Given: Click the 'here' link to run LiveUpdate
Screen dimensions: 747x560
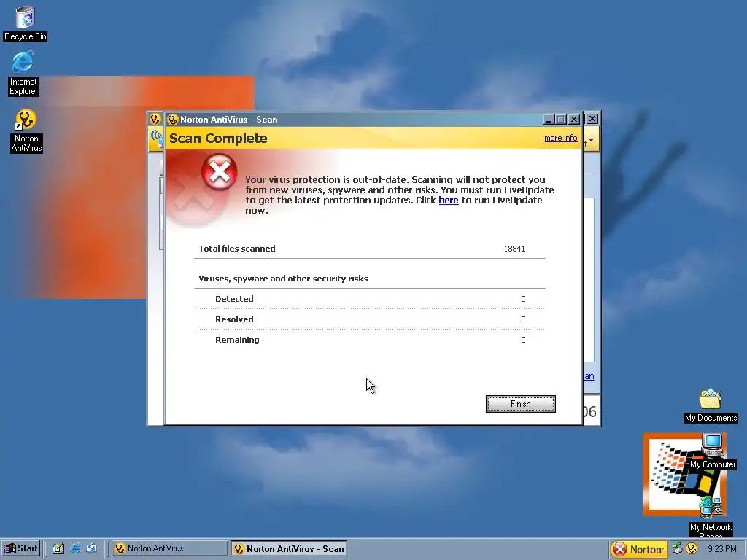Looking at the screenshot, I should (449, 200).
